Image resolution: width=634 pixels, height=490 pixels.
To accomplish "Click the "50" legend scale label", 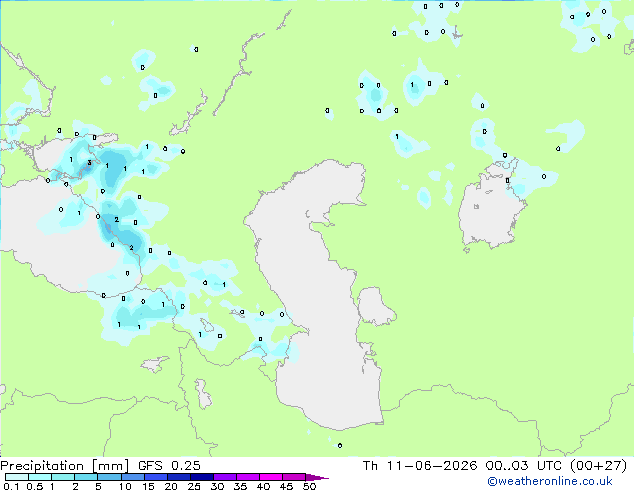I will 309,486.
